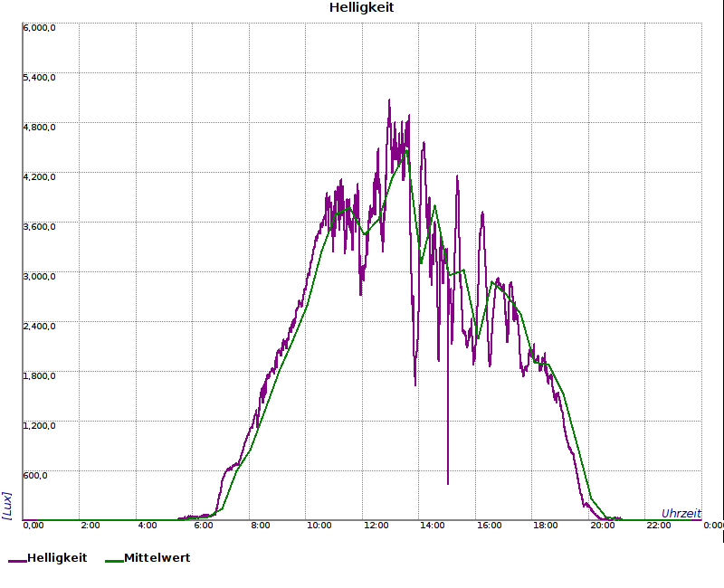The width and height of the screenshot is (724, 588).
Task: Click the 2:00 time axis label
Action: [90, 526]
